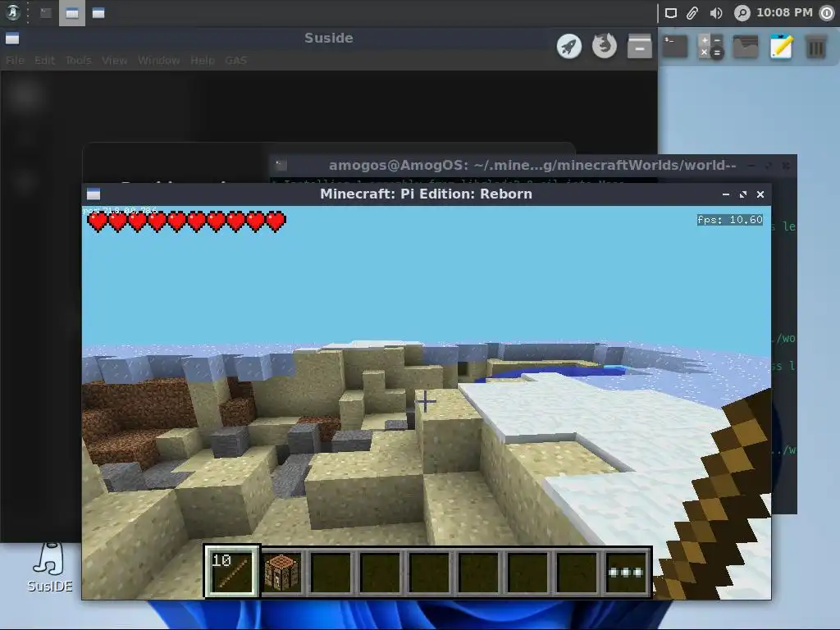Open the SusIDE desktop shortcut
Image resolution: width=840 pixels, height=630 pixels.
[50, 567]
